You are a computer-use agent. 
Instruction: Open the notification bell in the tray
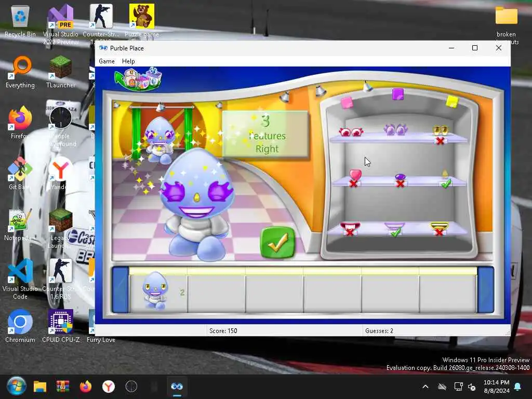point(518,387)
